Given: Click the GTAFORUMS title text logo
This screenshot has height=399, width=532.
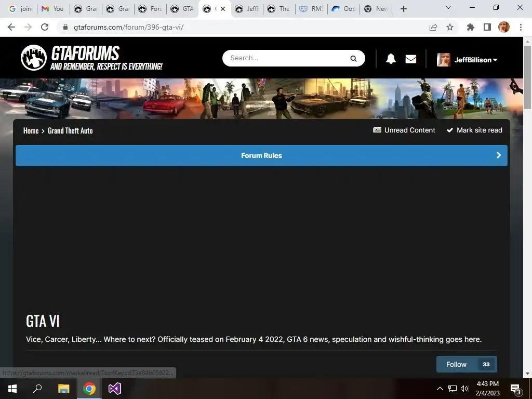Looking at the screenshot, I should tap(85, 54).
